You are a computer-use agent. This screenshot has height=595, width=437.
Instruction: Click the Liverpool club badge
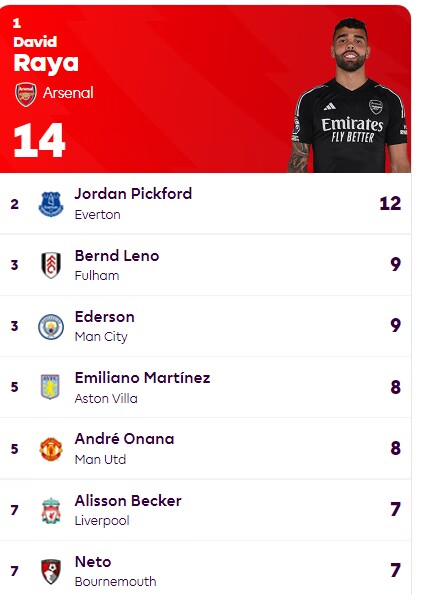(x=51, y=510)
